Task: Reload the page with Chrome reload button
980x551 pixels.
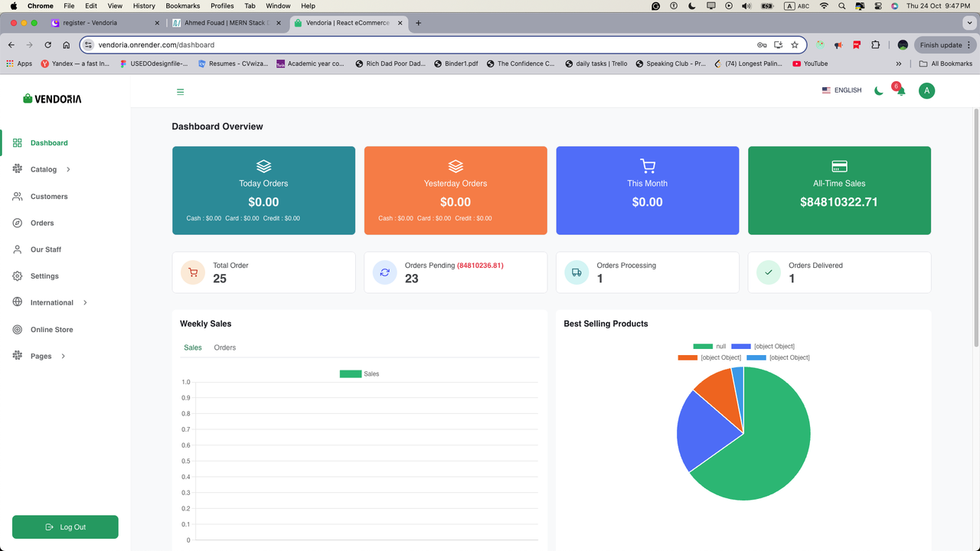Action: 47,45
